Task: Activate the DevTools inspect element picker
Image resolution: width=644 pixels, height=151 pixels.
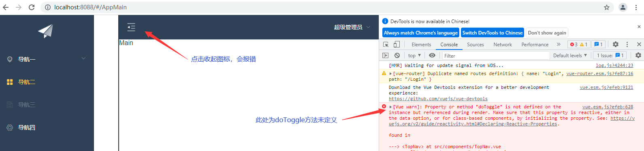Action: click(x=386, y=44)
